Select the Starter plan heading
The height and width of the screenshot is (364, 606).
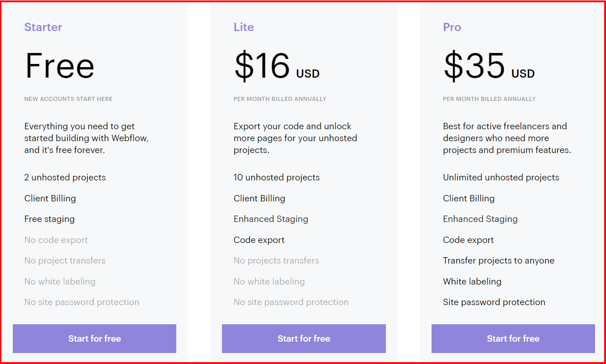point(43,27)
